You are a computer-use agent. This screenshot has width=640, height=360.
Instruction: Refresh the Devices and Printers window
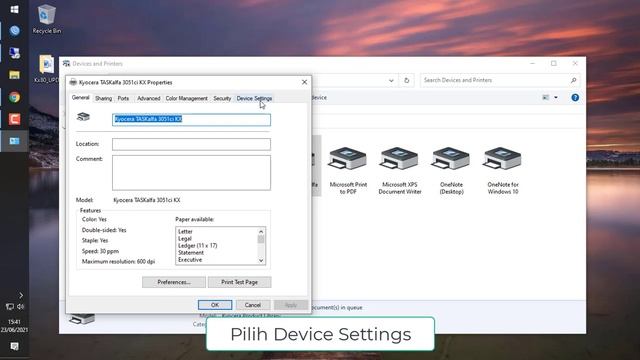[407, 80]
